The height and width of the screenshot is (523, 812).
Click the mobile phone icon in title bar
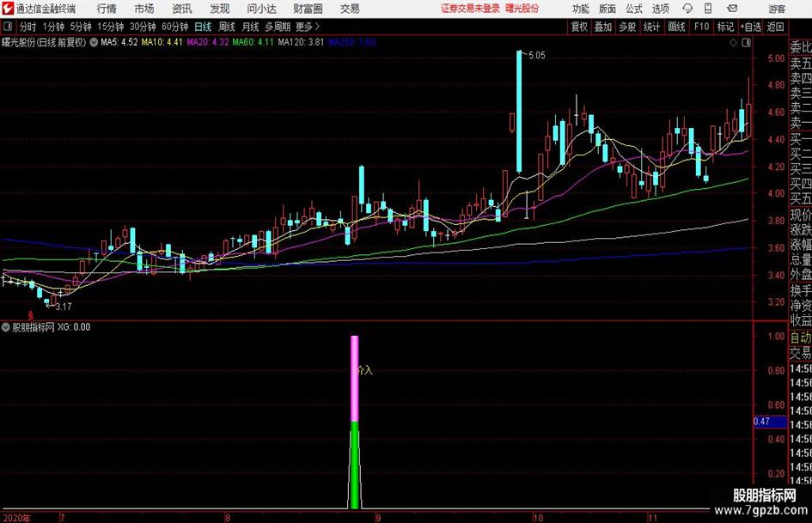coord(708,9)
